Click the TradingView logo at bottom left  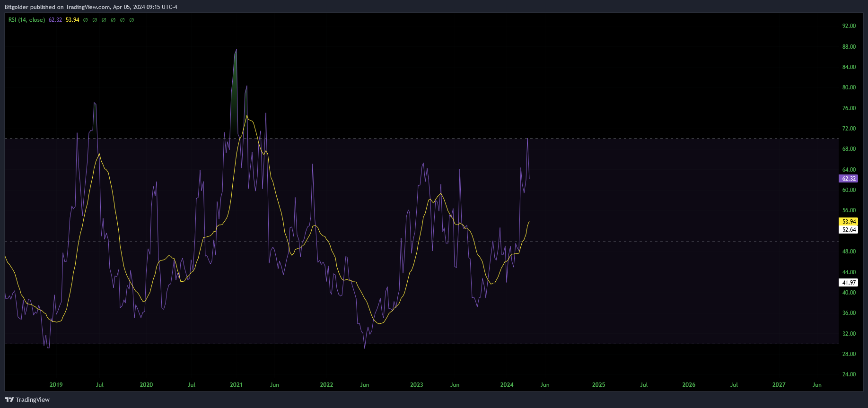27,399
